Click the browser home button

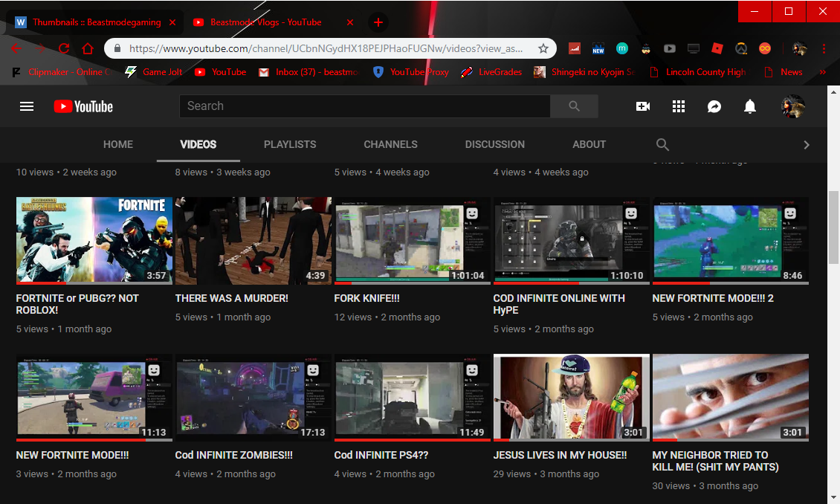click(88, 49)
